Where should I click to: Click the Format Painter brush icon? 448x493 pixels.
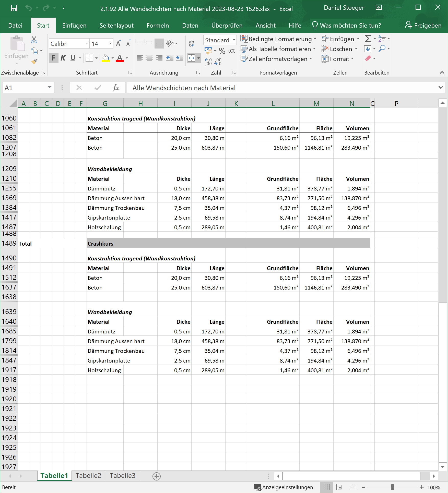pos(34,61)
